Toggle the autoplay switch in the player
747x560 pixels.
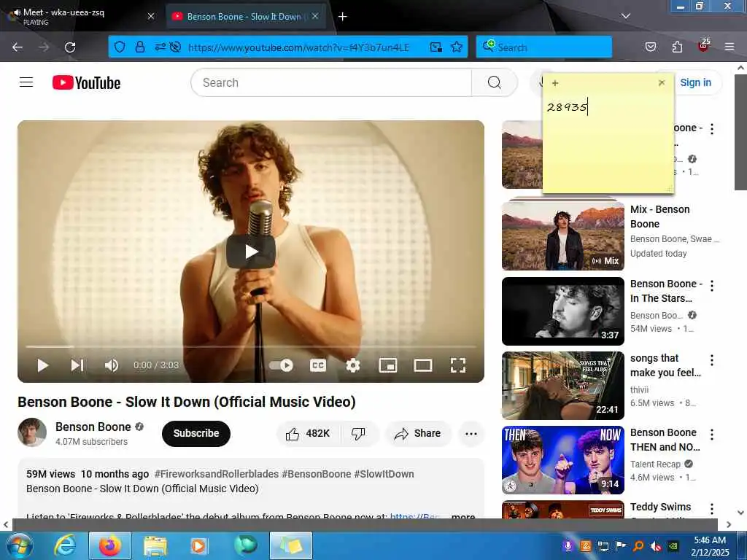(281, 365)
